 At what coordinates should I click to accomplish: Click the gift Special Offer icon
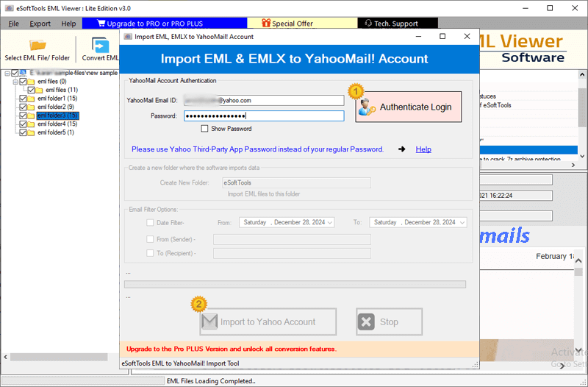click(x=266, y=24)
